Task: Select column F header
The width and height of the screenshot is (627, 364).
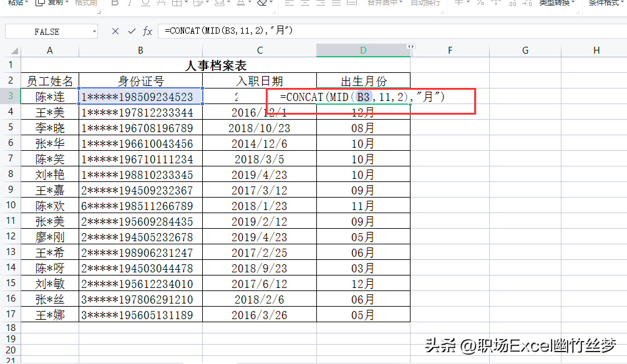Action: click(450, 50)
